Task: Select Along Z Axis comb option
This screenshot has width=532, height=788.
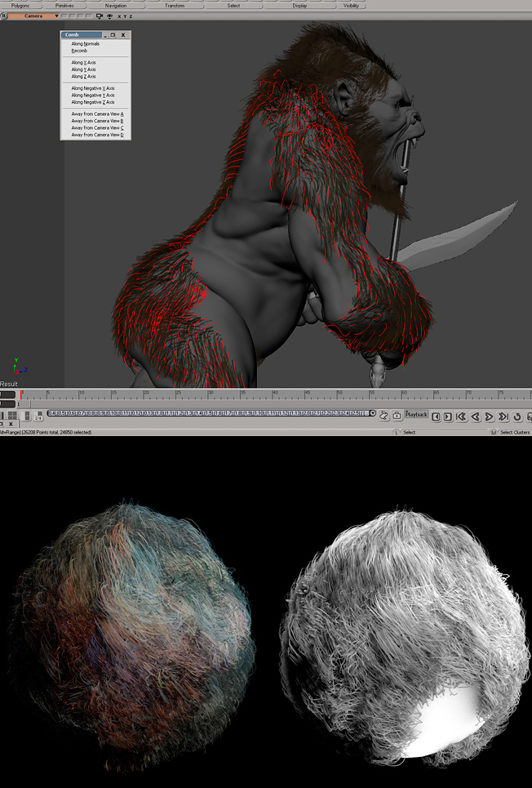Action: coord(83,77)
